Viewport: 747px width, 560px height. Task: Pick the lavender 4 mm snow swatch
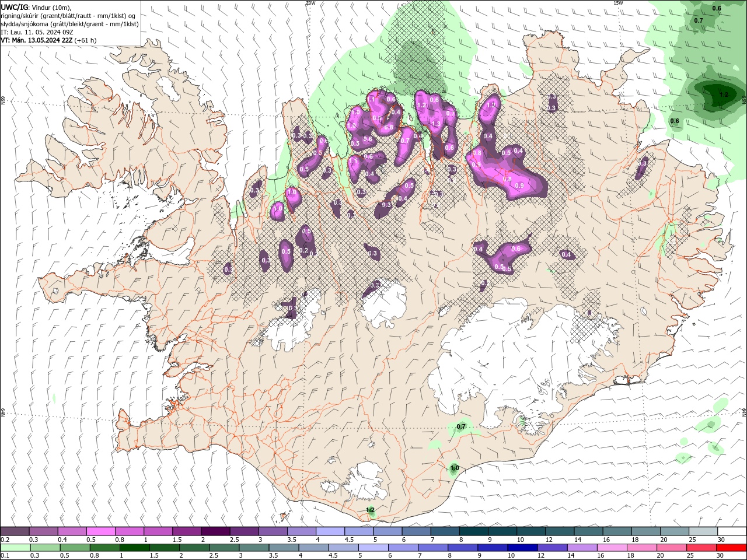point(330,531)
